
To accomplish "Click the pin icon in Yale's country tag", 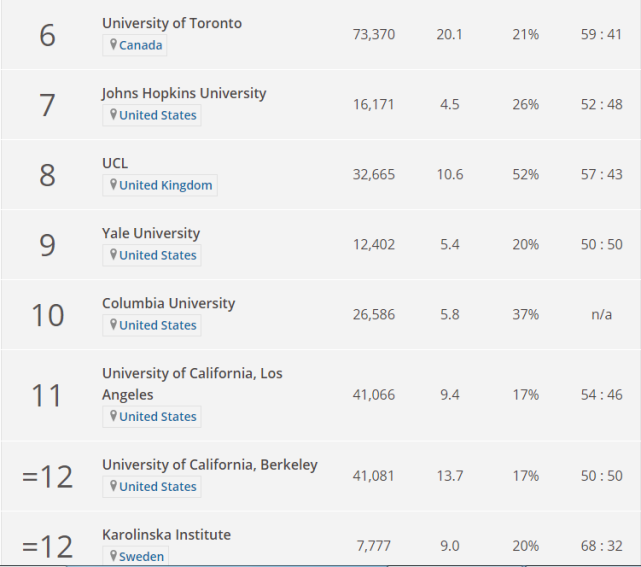I will [x=114, y=255].
